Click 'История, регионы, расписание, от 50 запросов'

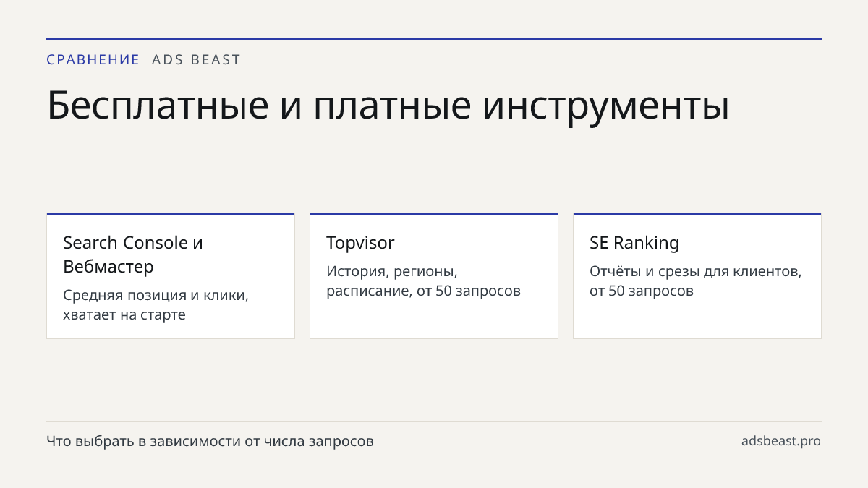[x=423, y=281]
